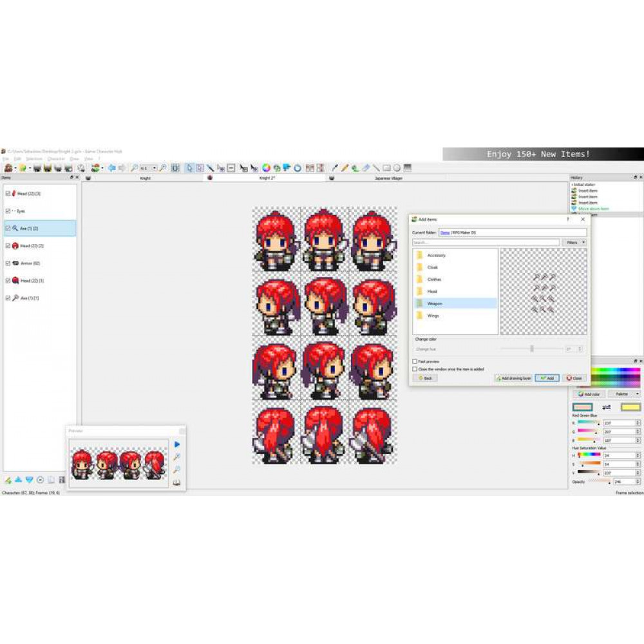644x644 pixels.
Task: Select the pencil drawing tool
Action: [345, 168]
